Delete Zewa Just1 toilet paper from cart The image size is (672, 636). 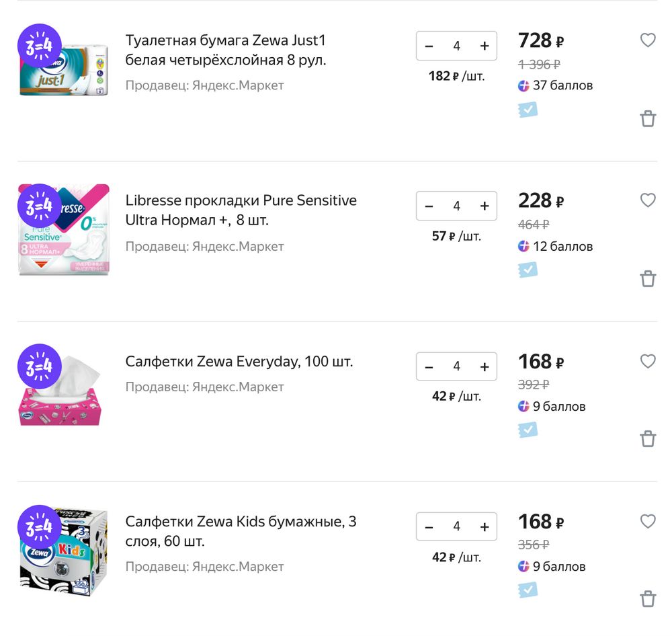coord(647,119)
